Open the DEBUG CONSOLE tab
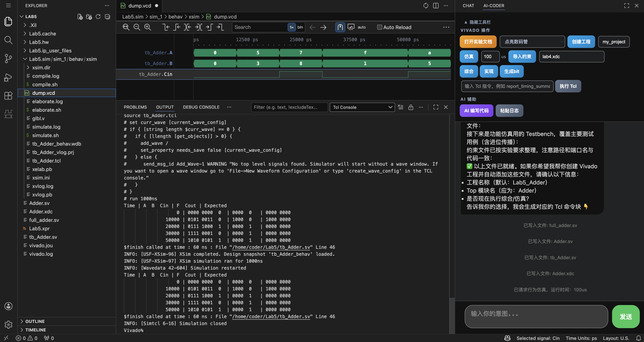Viewport: 644px width, 342px height. pyautogui.click(x=201, y=107)
